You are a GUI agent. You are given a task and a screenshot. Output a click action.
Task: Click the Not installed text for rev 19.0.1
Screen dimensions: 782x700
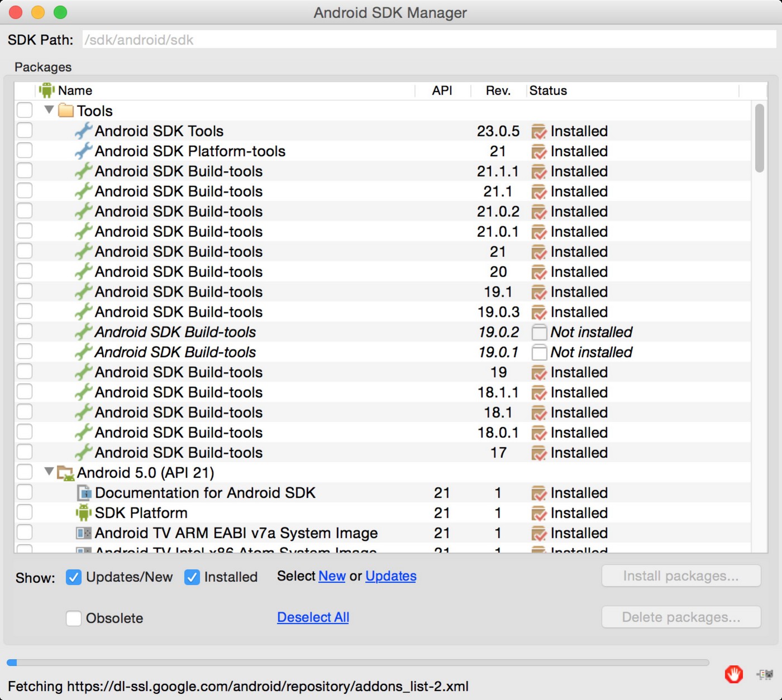click(x=592, y=352)
